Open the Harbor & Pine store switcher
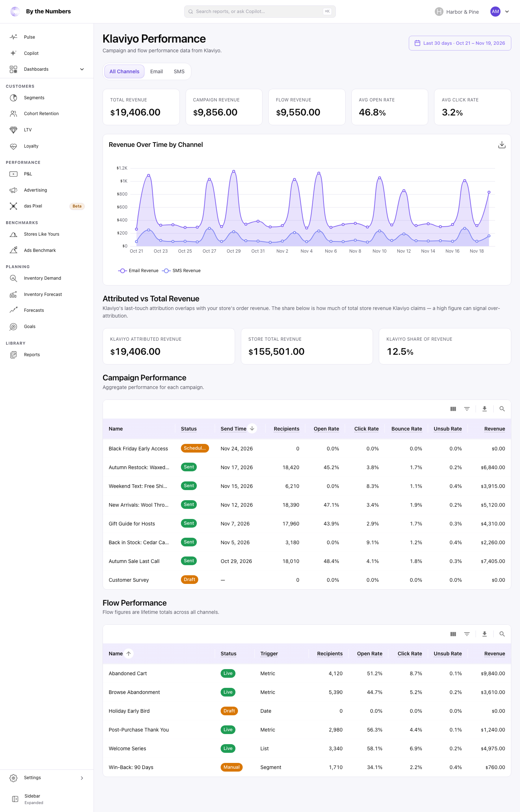The height and width of the screenshot is (812, 520). coord(457,12)
